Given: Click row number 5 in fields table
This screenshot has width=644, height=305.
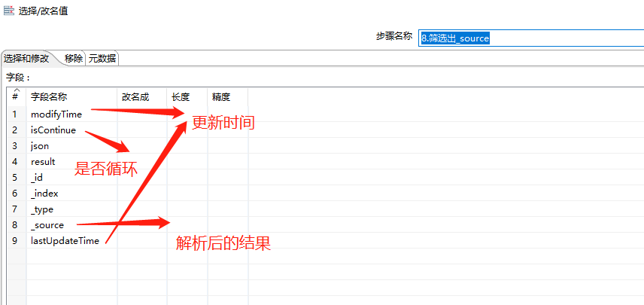Looking at the screenshot, I should click(15, 178).
